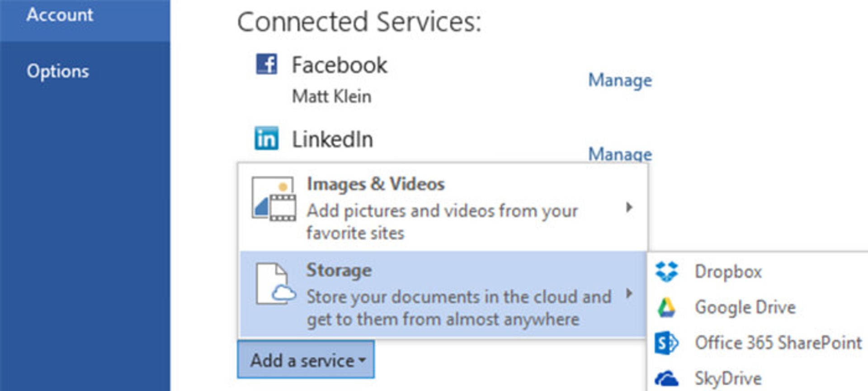Open the Add a service dropdown
The height and width of the screenshot is (391, 868).
306,360
